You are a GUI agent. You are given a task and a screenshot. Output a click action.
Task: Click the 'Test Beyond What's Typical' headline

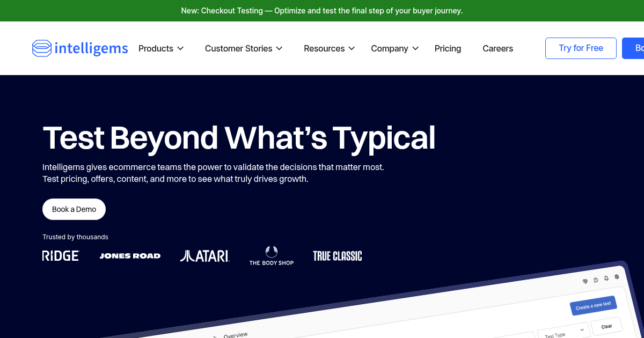point(239,137)
